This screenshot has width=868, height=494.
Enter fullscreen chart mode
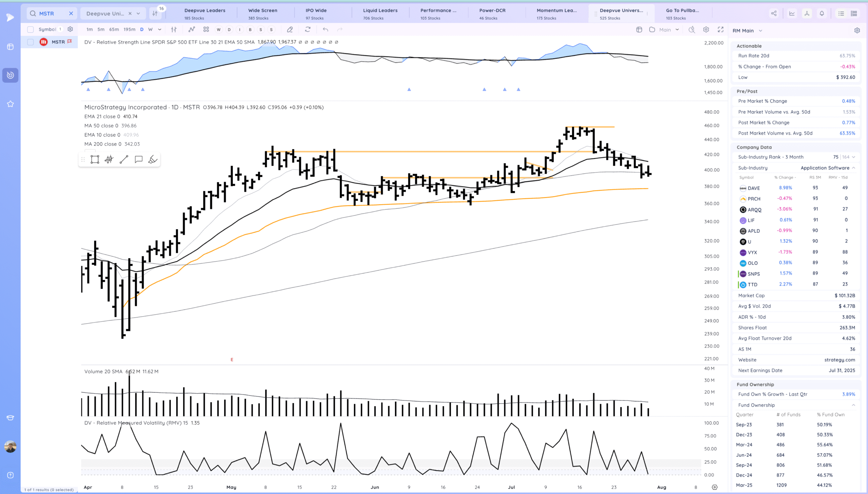(x=720, y=29)
